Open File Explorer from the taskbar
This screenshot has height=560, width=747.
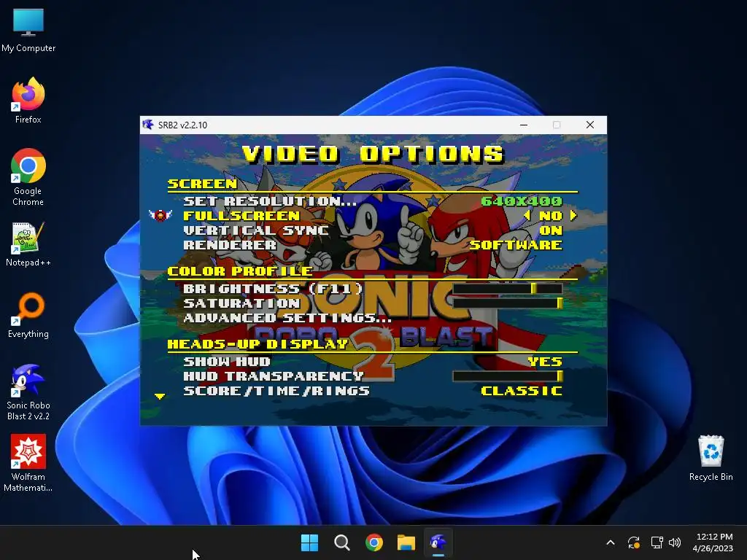406,542
